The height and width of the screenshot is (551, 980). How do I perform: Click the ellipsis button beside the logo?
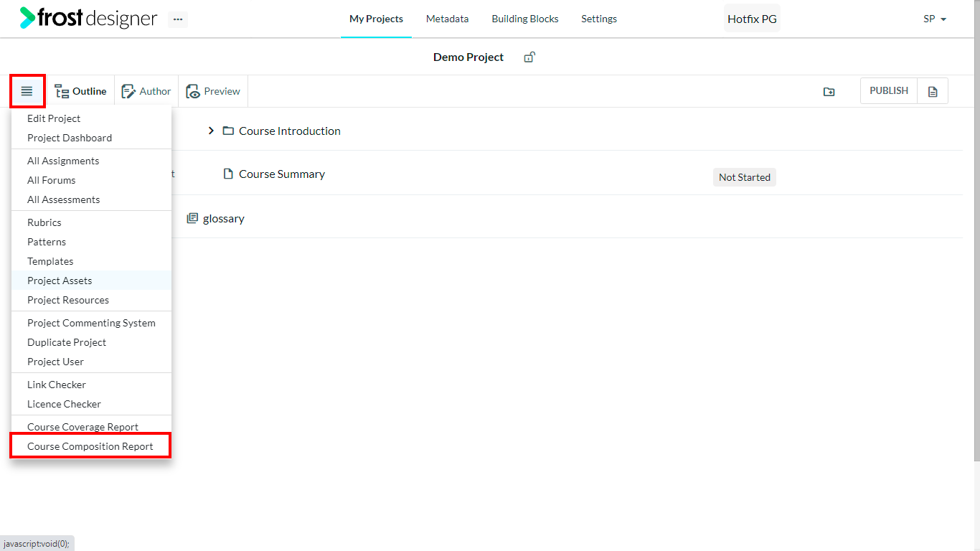point(178,19)
